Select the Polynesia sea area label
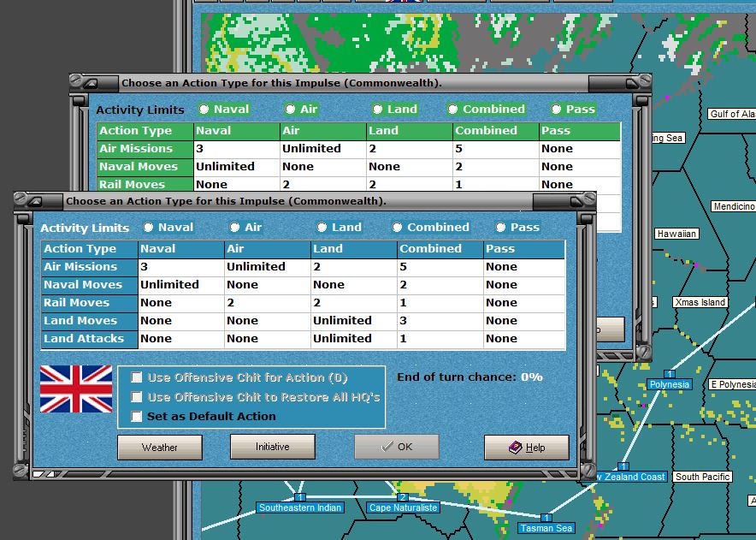The image size is (756, 540). [x=670, y=384]
